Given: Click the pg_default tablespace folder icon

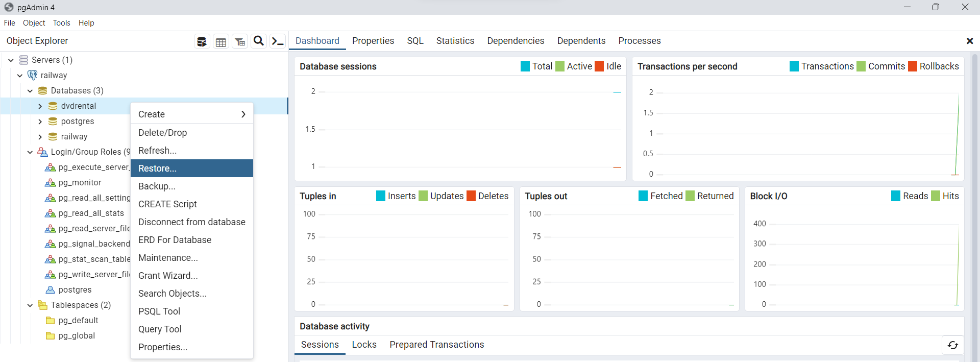Looking at the screenshot, I should click(x=50, y=321).
